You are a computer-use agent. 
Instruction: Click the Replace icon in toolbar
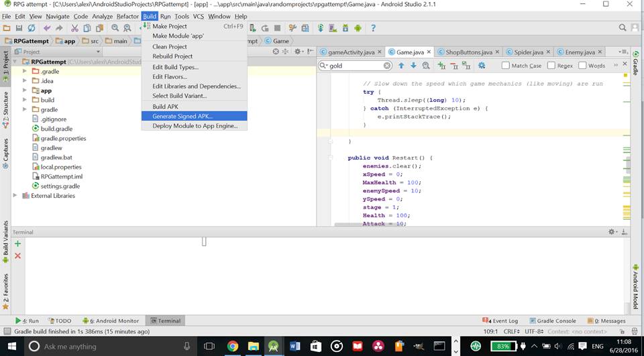pyautogui.click(x=127, y=28)
